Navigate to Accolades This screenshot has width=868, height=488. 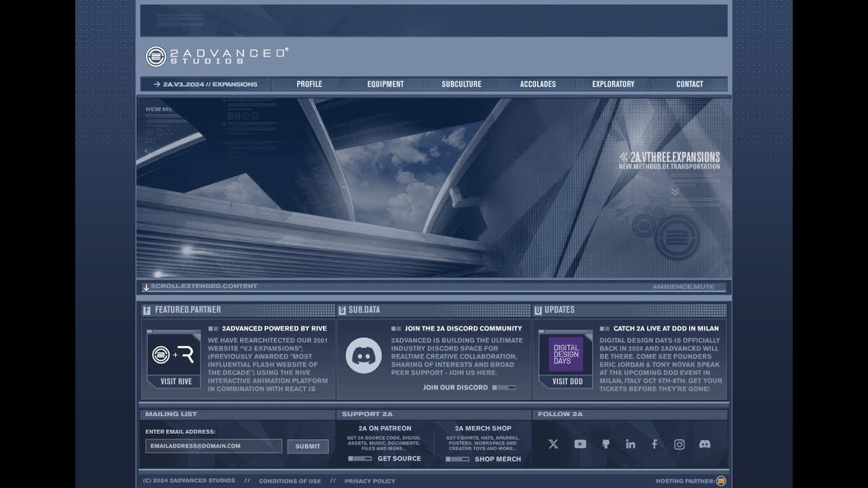click(x=538, y=84)
